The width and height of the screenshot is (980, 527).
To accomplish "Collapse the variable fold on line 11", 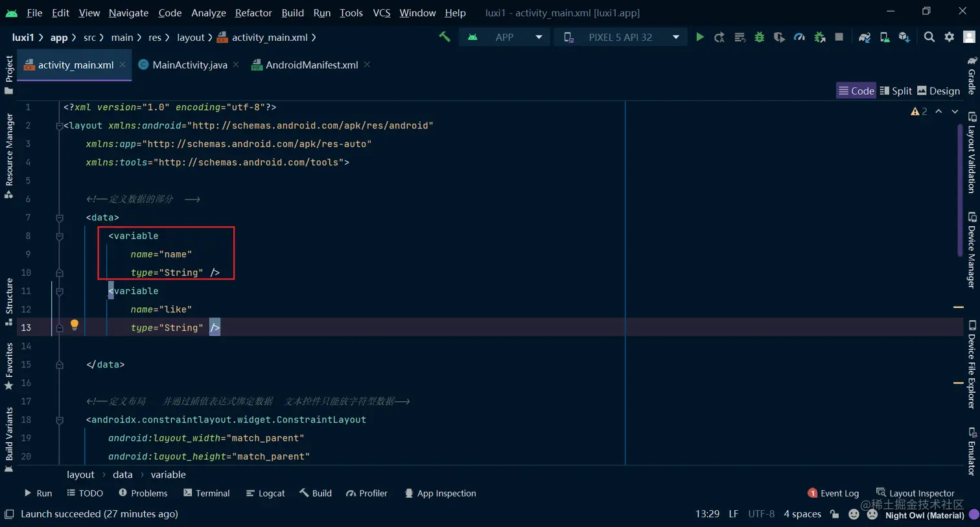I will [x=59, y=291].
